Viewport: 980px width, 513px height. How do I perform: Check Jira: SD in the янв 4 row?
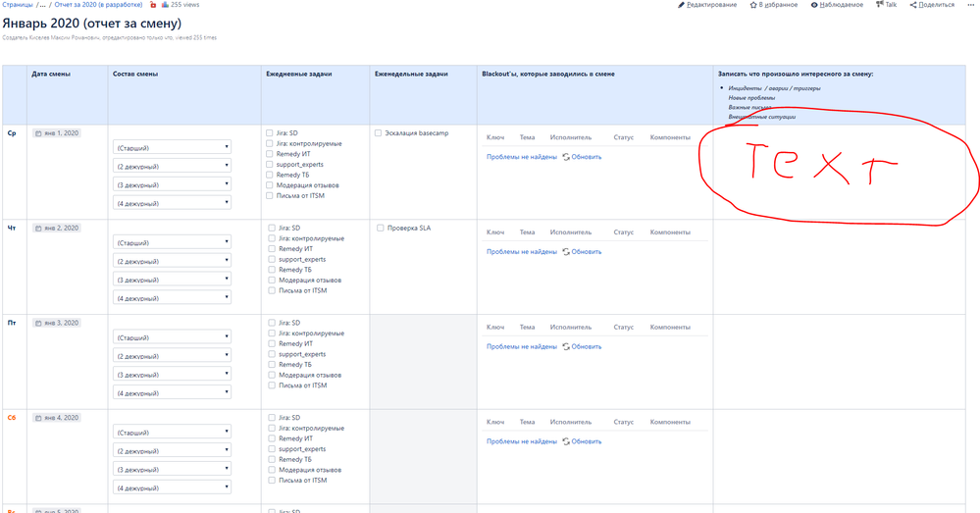pos(272,418)
